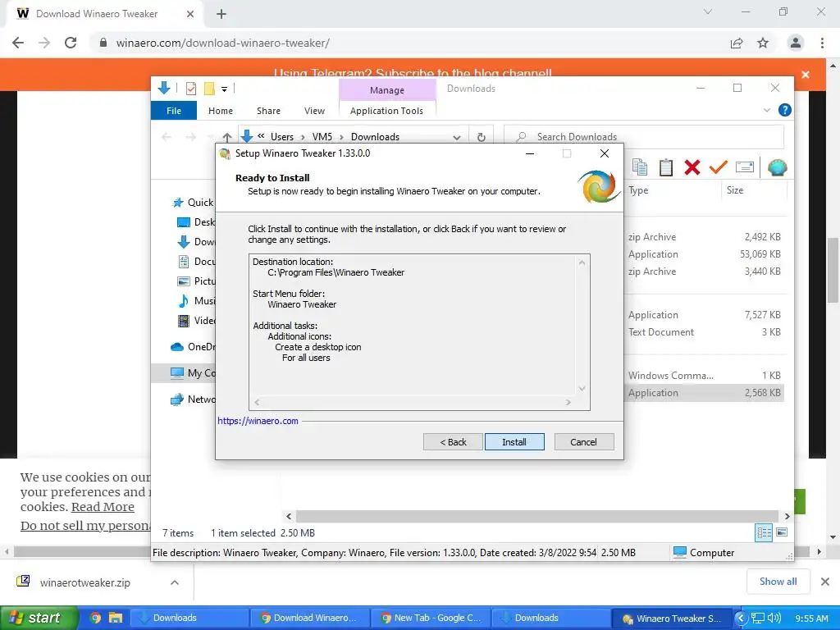Bookmark this page with star icon
This screenshot has height=630, width=840.
point(763,43)
